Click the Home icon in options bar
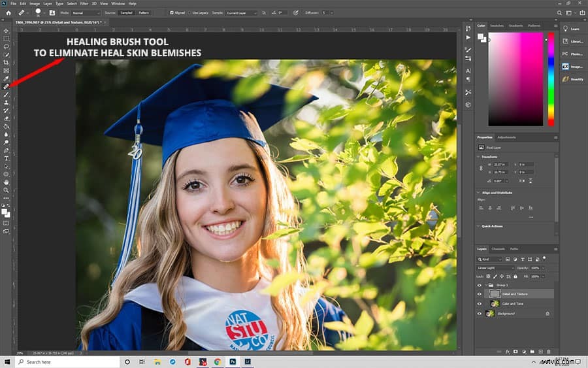 (x=8, y=13)
